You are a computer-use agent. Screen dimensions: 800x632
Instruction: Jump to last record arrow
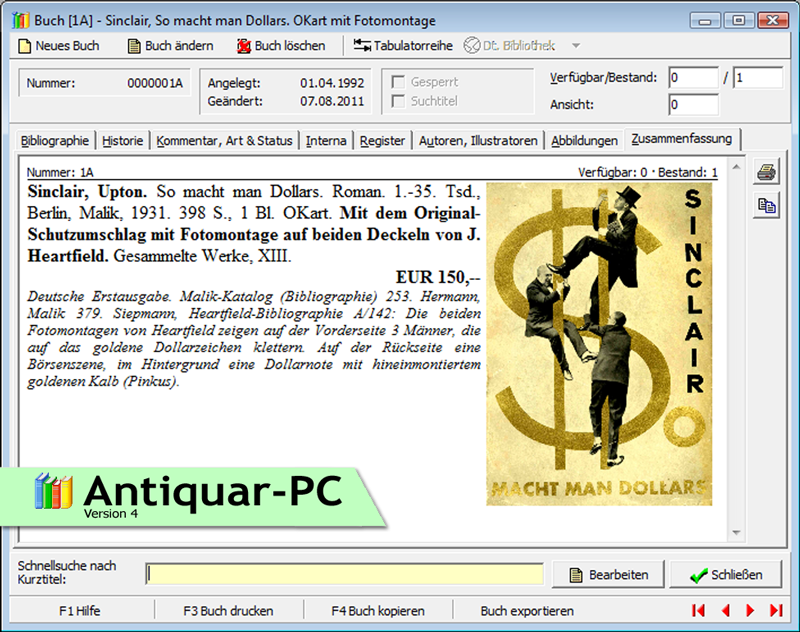click(776, 610)
